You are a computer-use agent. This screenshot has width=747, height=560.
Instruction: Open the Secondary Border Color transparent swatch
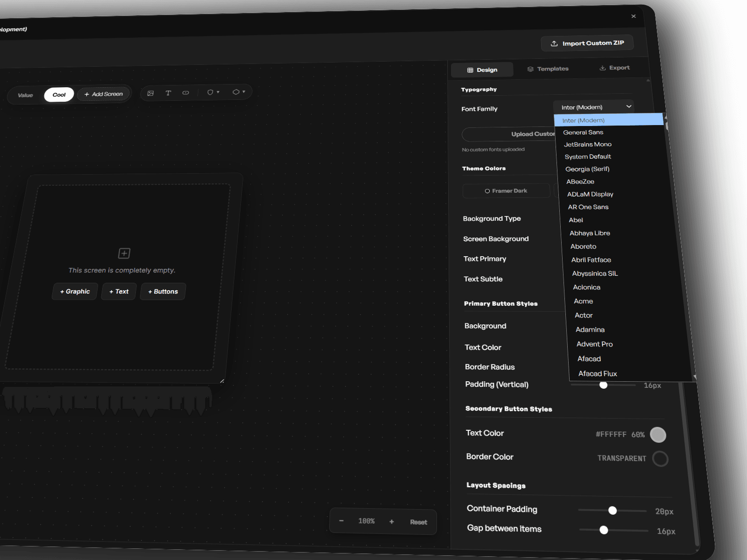point(660,459)
